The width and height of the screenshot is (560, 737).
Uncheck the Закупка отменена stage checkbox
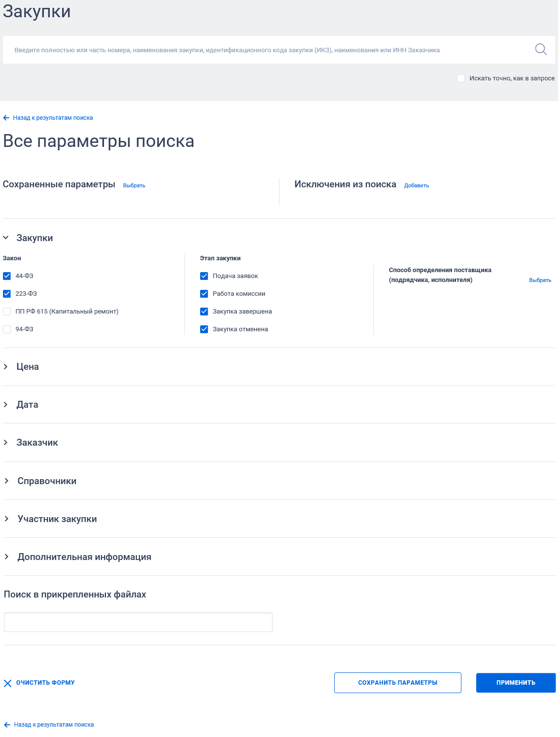click(204, 329)
